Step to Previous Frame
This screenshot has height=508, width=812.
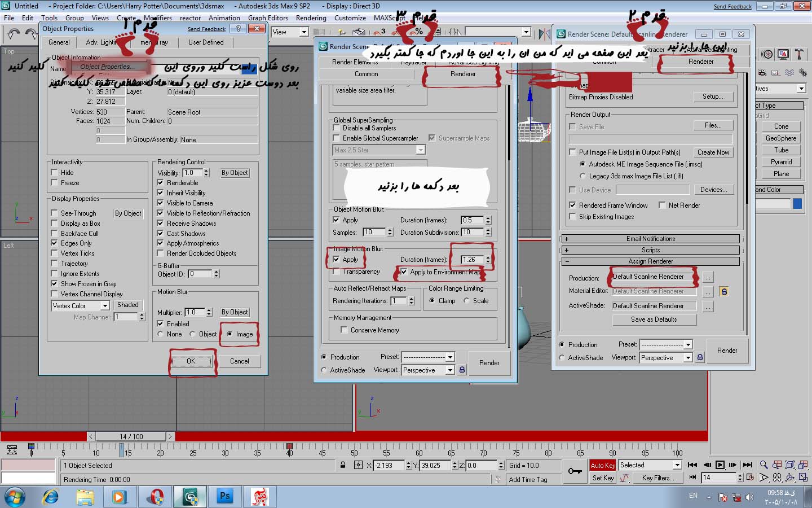pyautogui.click(x=707, y=465)
